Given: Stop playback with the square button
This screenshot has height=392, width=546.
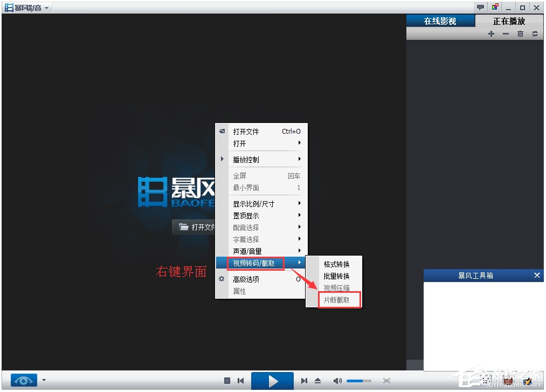Looking at the screenshot, I should pos(227,381).
